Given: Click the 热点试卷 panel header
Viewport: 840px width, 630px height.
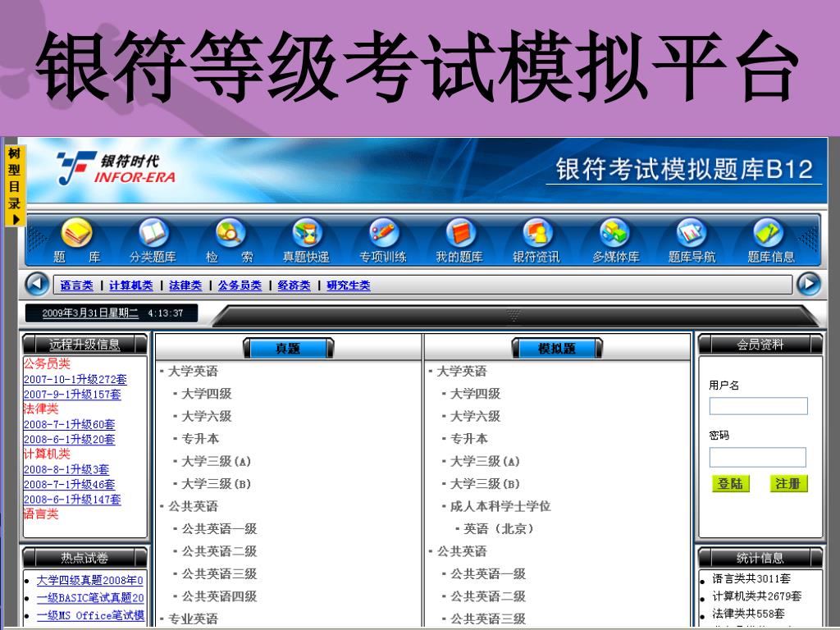Looking at the screenshot, I should pyautogui.click(x=84, y=558).
